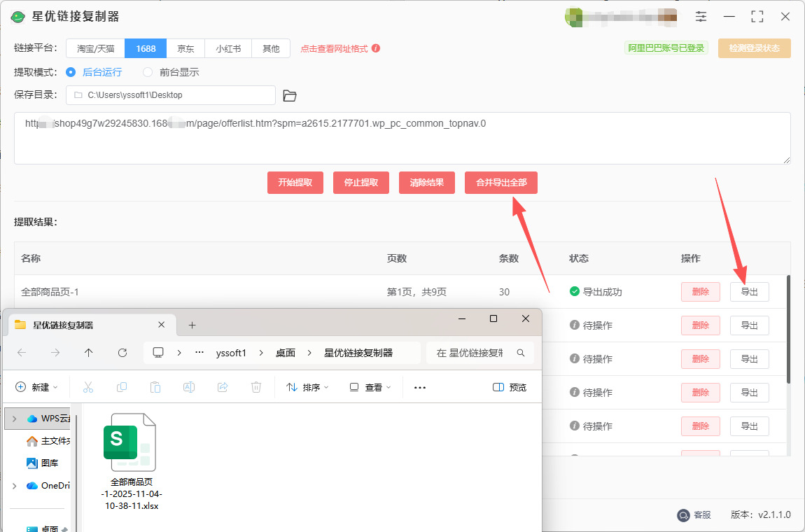Go up one folder level in Explorer
The width and height of the screenshot is (805, 532).
tap(89, 353)
